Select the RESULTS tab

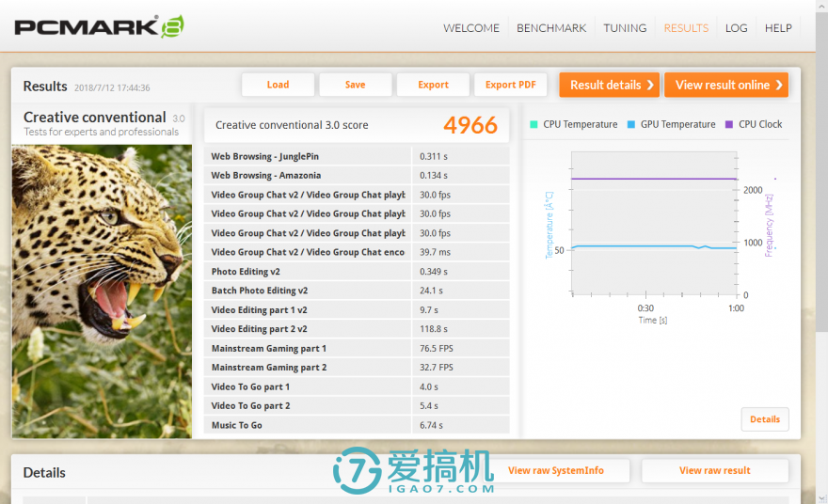[x=686, y=28]
